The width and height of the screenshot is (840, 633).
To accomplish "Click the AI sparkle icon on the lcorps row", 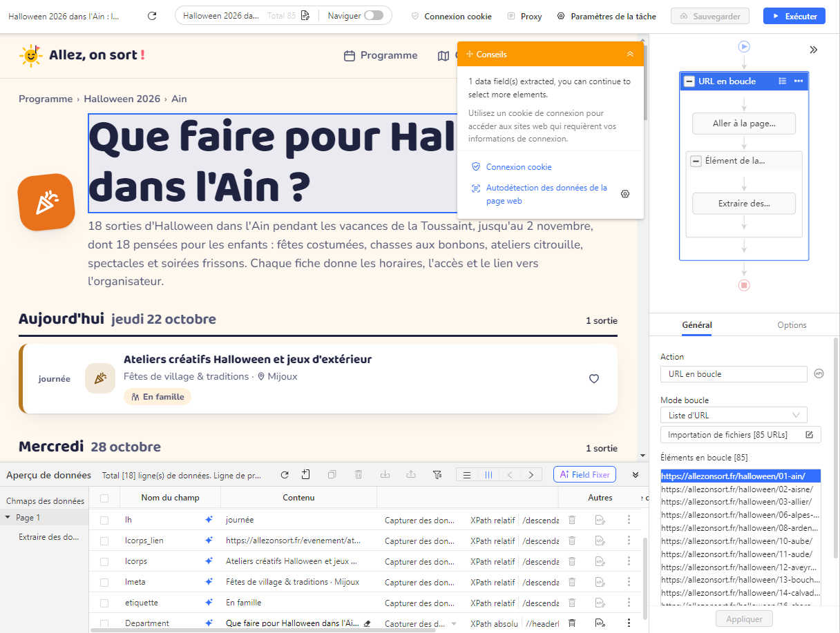I will (209, 561).
